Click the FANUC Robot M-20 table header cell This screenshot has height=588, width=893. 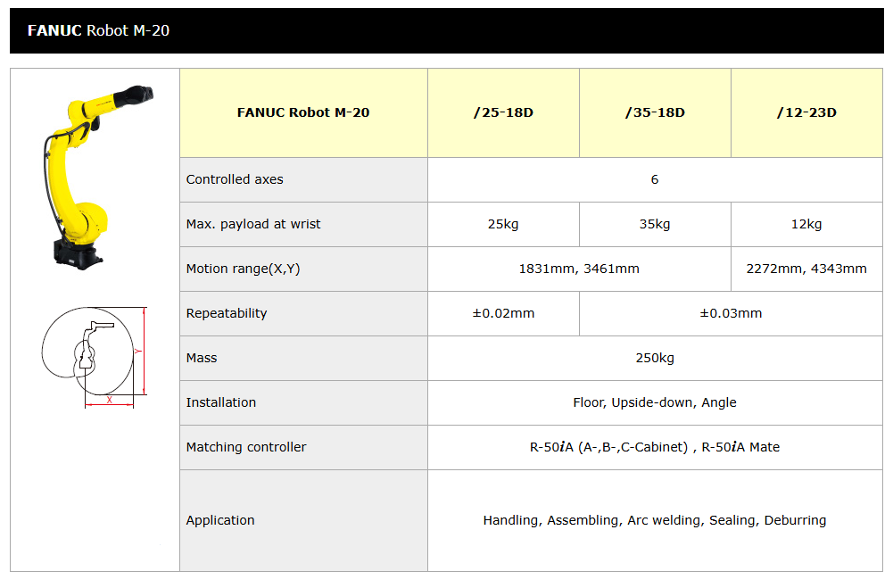[303, 112]
